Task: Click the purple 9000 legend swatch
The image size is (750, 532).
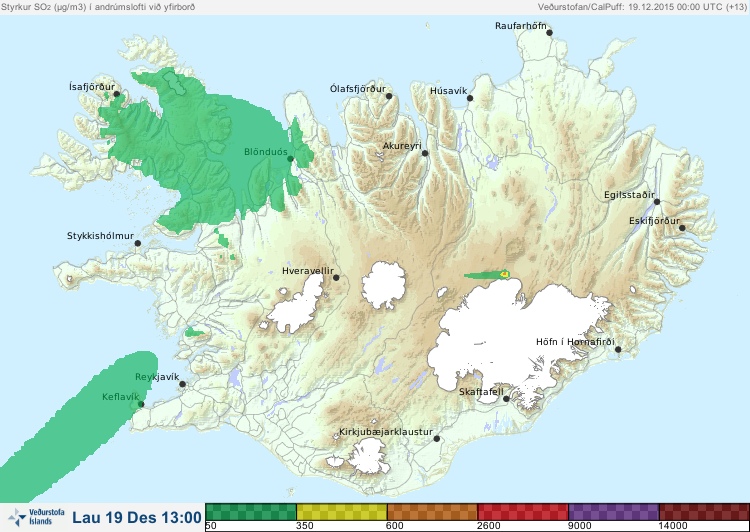Action: point(614,512)
